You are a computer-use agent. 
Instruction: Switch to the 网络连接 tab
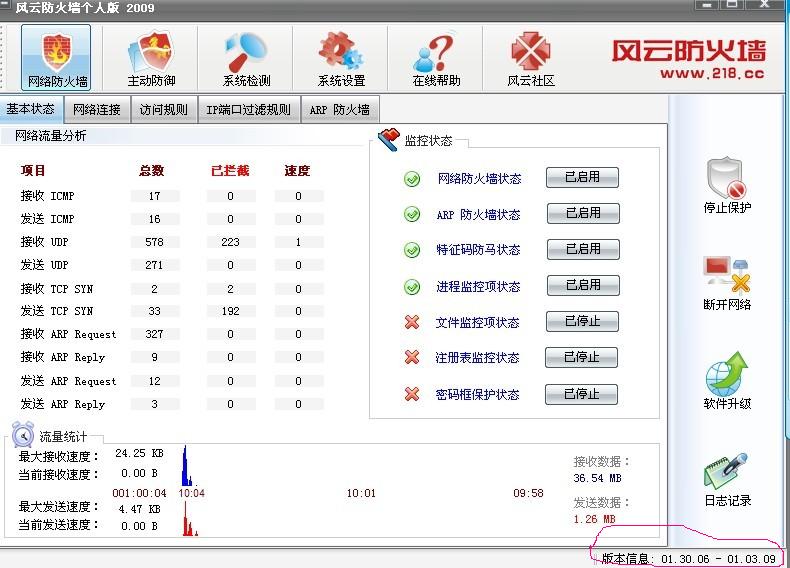[x=97, y=109]
